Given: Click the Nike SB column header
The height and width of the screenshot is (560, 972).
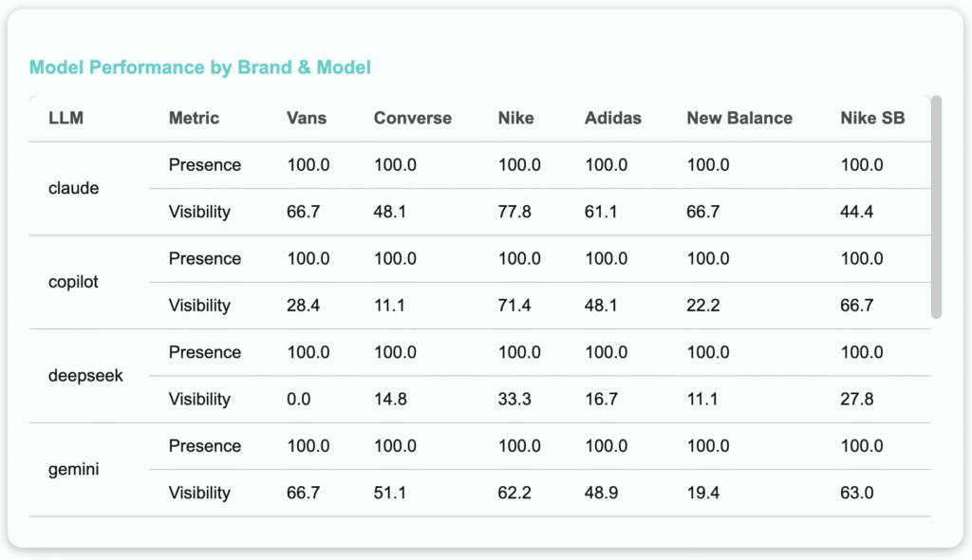Looking at the screenshot, I should pos(872,119).
